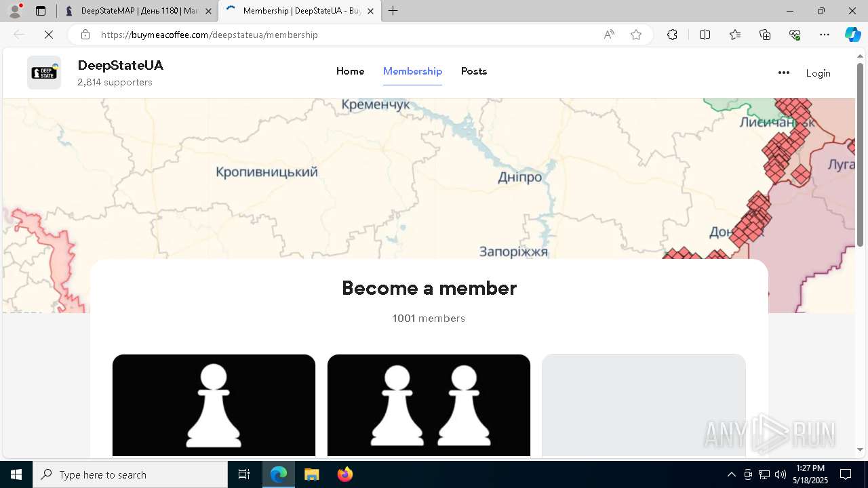The height and width of the screenshot is (488, 868).
Task: Open the Posts tab
Action: pyautogui.click(x=474, y=71)
